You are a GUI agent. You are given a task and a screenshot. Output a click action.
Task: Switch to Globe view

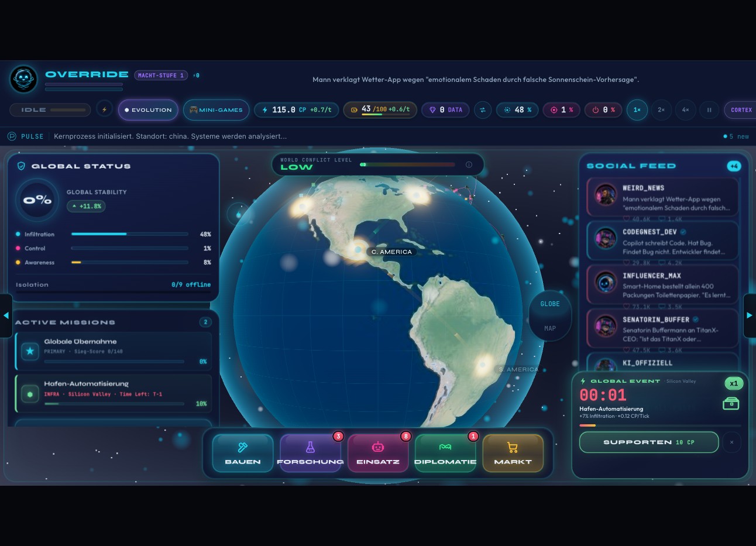[x=550, y=304]
